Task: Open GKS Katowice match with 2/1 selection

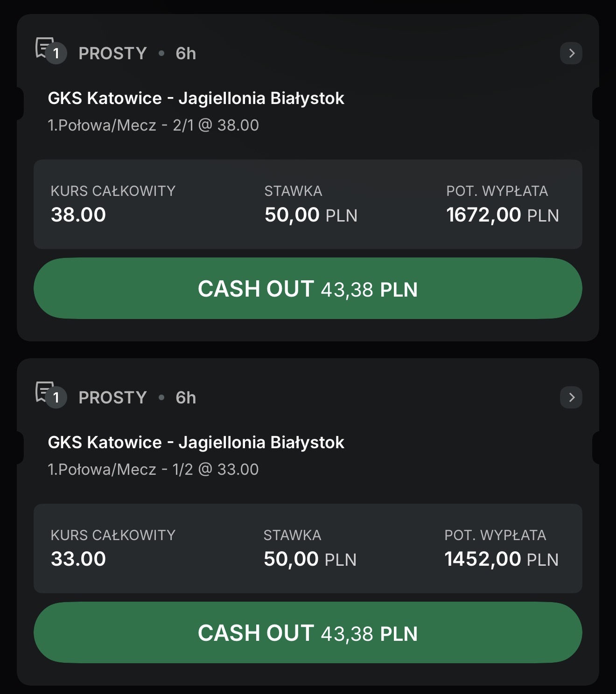Action: click(x=196, y=98)
